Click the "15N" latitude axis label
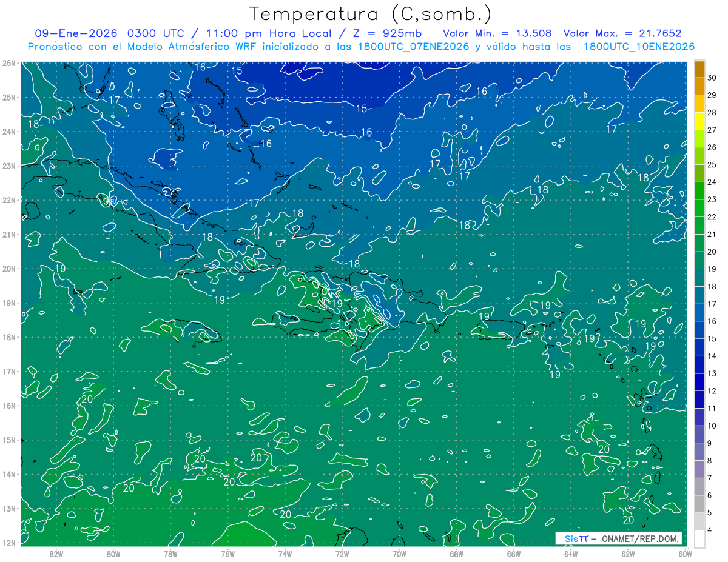The height and width of the screenshot is (562, 728). [9, 440]
